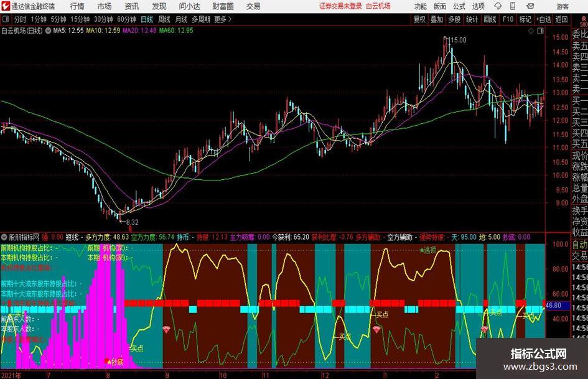Viewport: 588px width, 379px height.
Task: Switch to 15分钟 period
Action: pos(80,19)
